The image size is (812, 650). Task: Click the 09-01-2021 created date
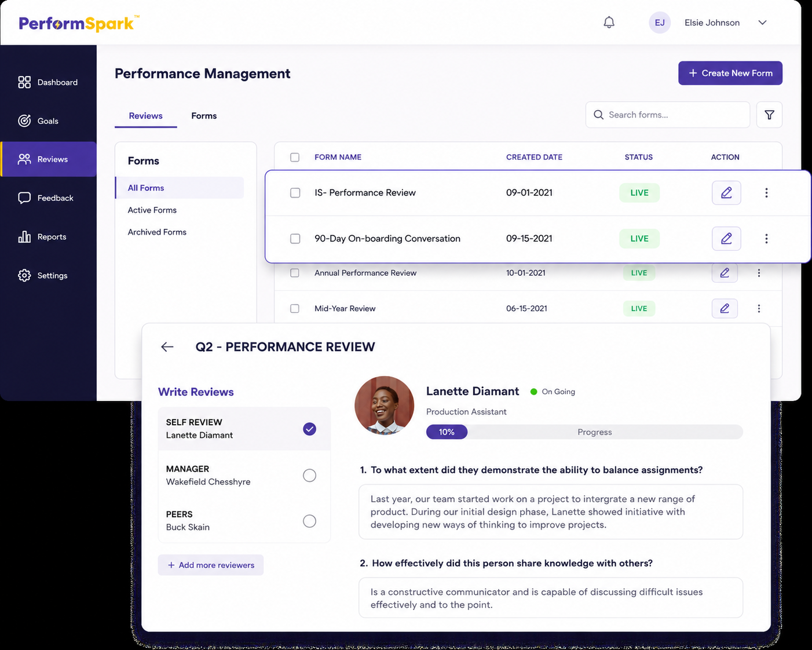pyautogui.click(x=529, y=193)
